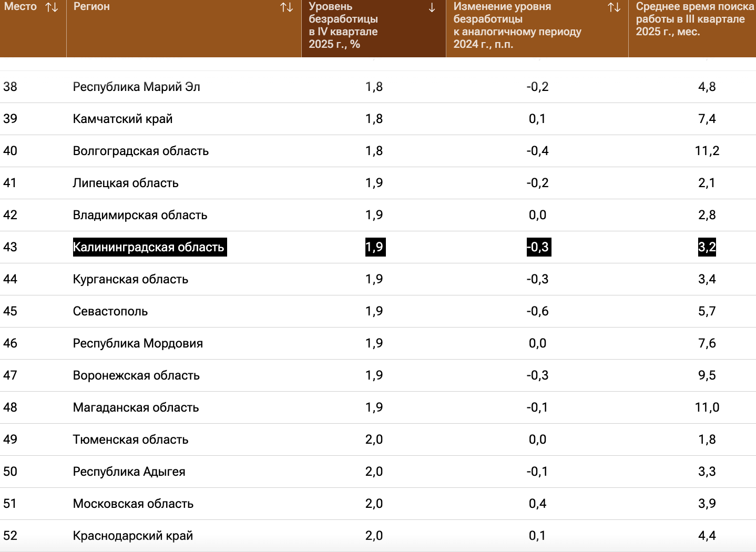This screenshot has height=552, width=756.
Task: Click the sort arrows next to Место
Action: click(x=52, y=7)
